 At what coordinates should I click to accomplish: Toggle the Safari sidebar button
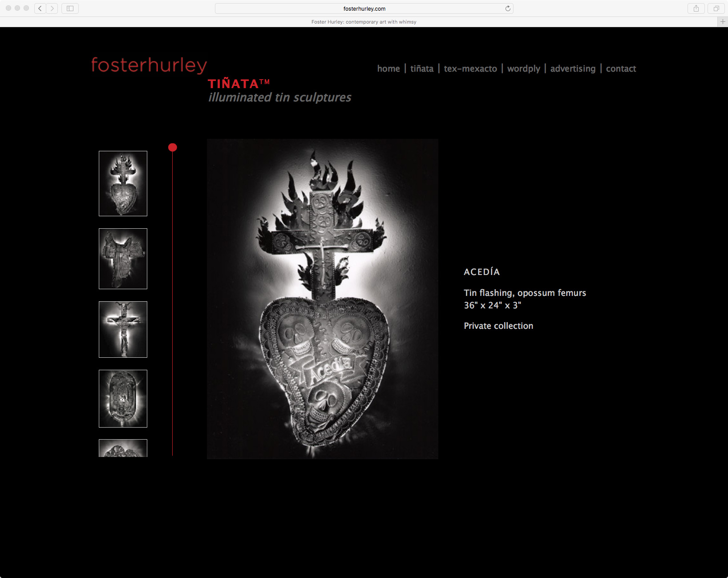coord(70,8)
